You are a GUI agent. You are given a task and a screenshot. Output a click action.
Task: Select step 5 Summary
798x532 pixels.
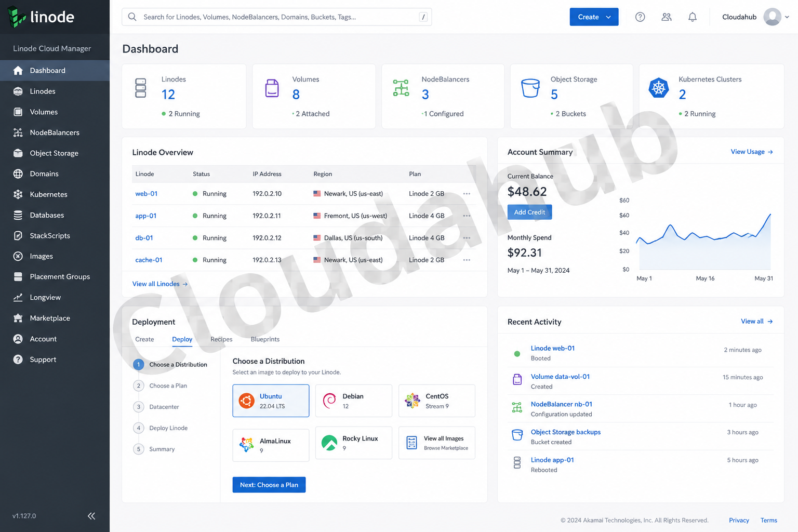pos(154,449)
